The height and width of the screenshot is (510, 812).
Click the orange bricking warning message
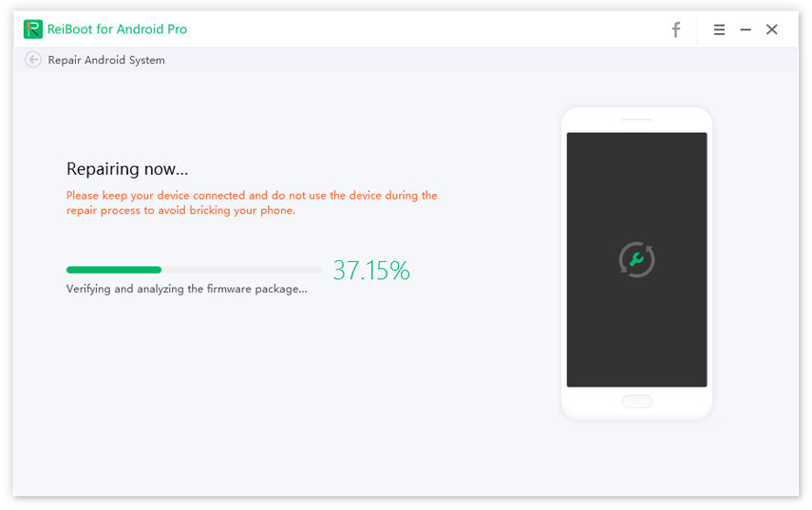point(252,202)
